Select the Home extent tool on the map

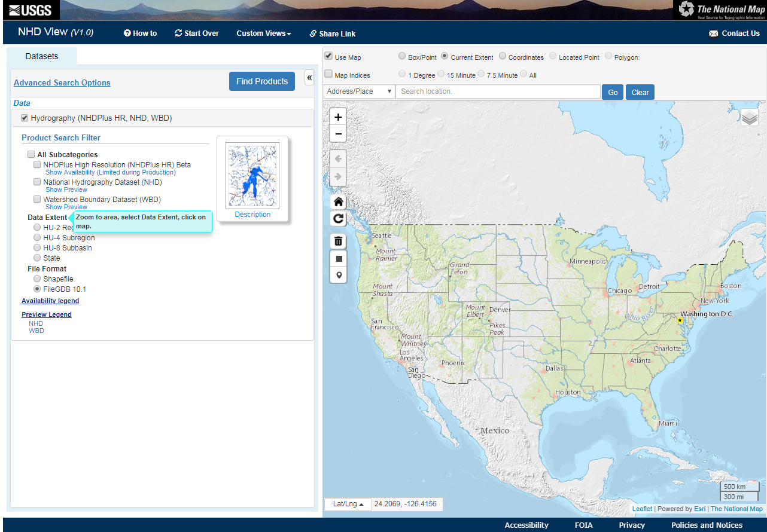[x=338, y=201]
